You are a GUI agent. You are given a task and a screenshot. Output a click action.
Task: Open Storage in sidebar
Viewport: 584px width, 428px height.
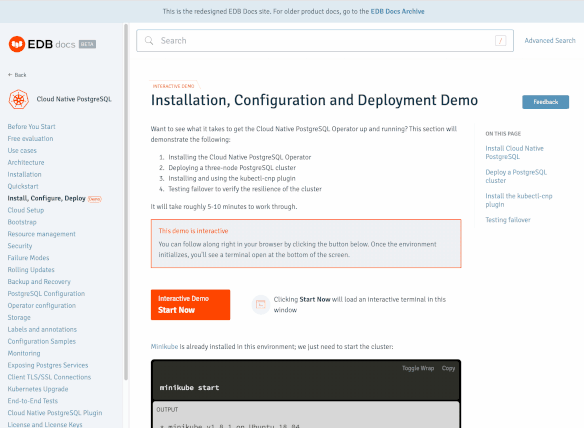coord(19,317)
